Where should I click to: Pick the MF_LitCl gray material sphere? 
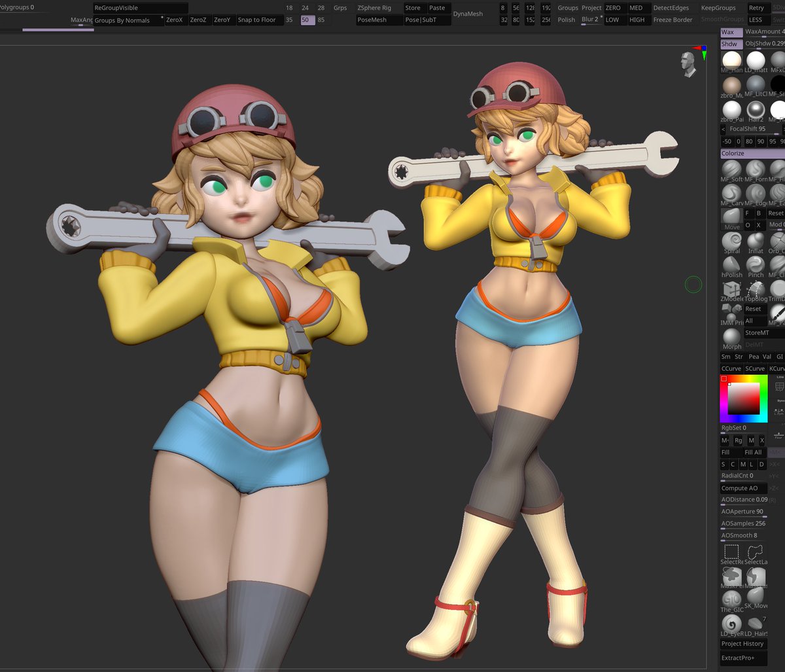pos(756,87)
